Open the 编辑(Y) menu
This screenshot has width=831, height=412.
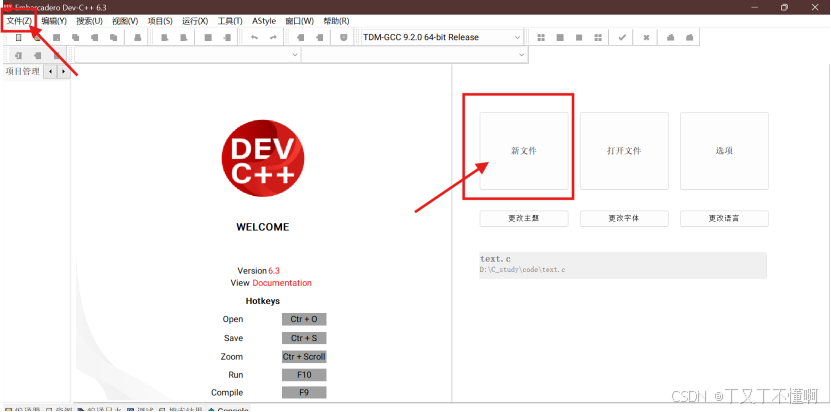[x=54, y=21]
